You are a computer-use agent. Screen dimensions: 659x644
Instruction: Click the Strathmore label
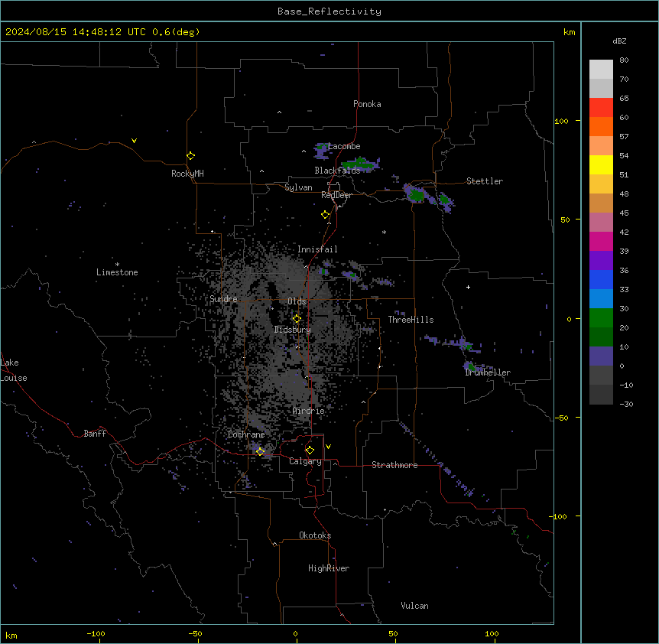[394, 465]
